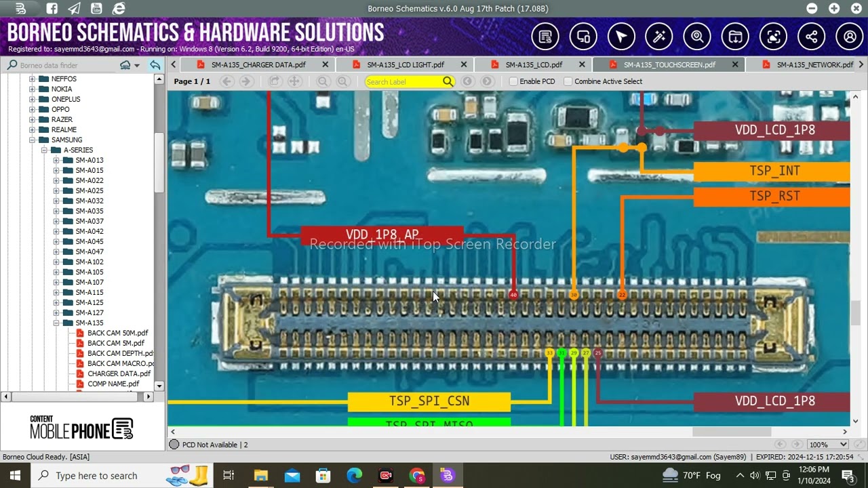Click the Search Label input field
The width and height of the screenshot is (868, 488).
pyautogui.click(x=403, y=81)
